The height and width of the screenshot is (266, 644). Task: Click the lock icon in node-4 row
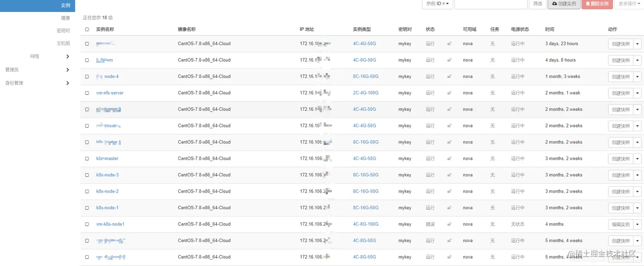click(x=449, y=77)
